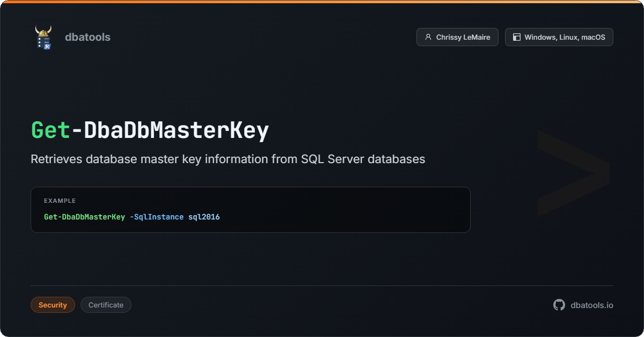Click the Windows, Linux, macOS platform badge
644x337 pixels.
(x=559, y=37)
